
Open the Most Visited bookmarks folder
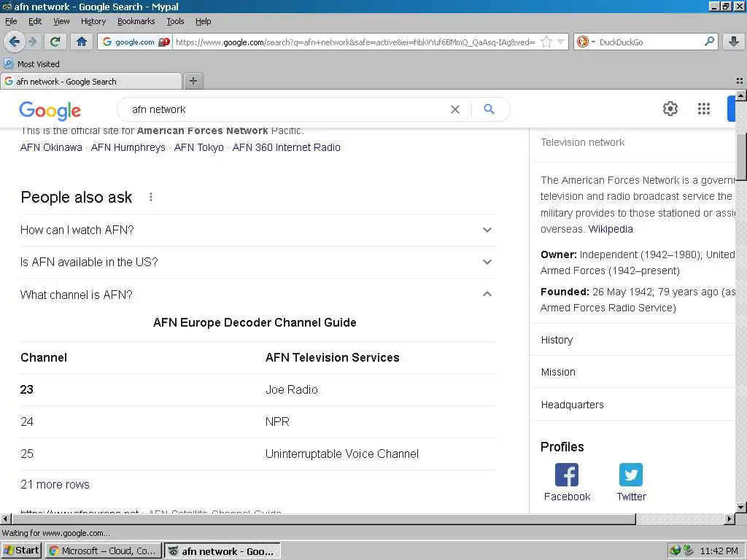tap(32, 64)
